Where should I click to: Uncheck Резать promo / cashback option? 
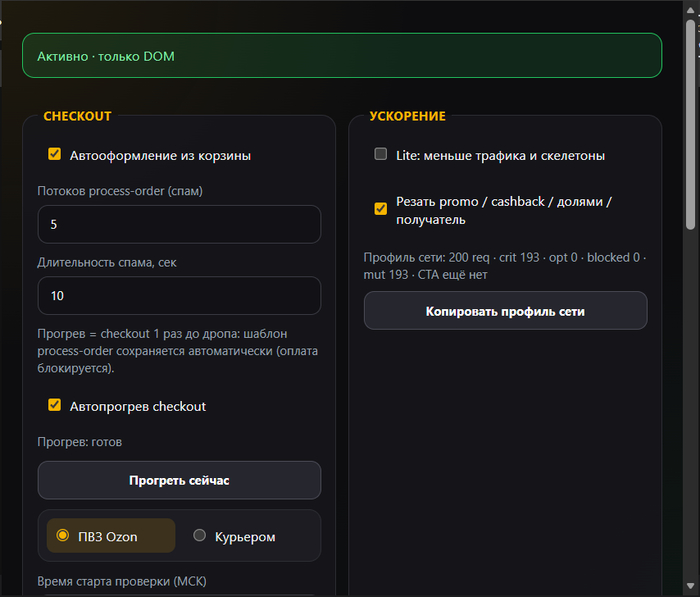pos(381,209)
